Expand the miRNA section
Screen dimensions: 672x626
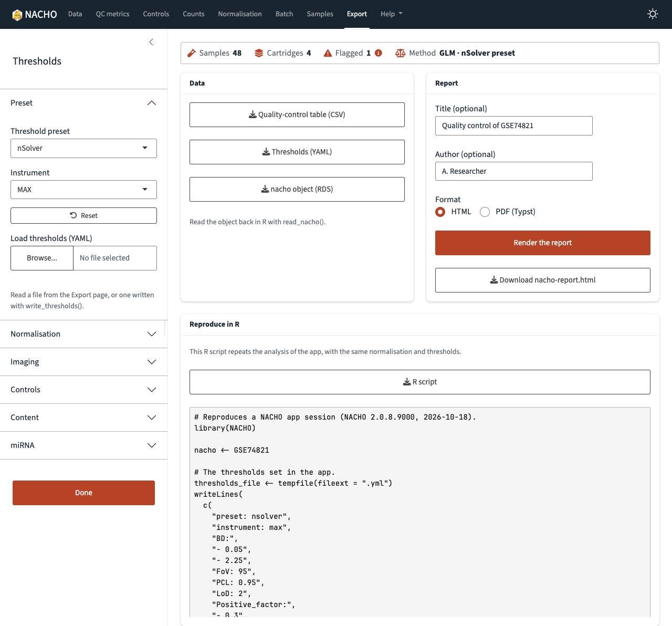click(x=83, y=445)
